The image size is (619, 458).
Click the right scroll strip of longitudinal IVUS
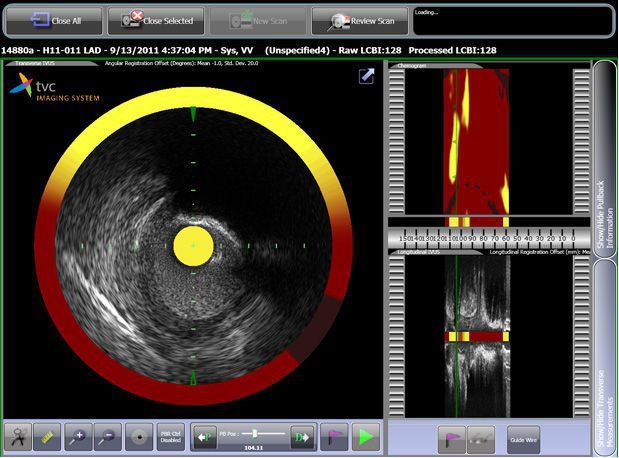(581, 336)
